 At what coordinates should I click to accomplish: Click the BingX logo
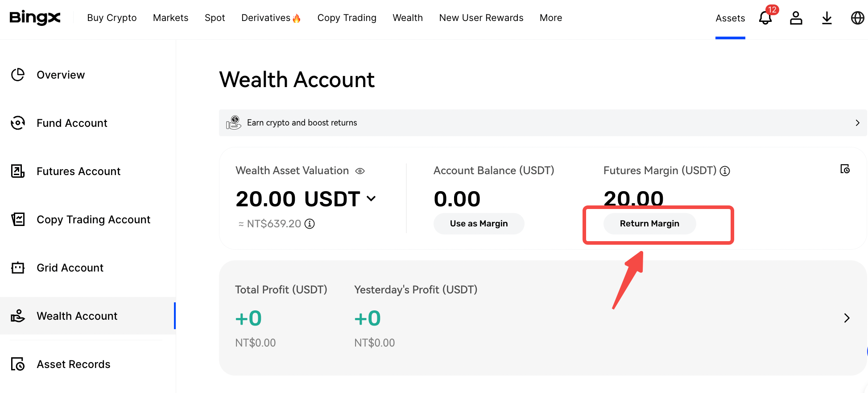click(35, 18)
